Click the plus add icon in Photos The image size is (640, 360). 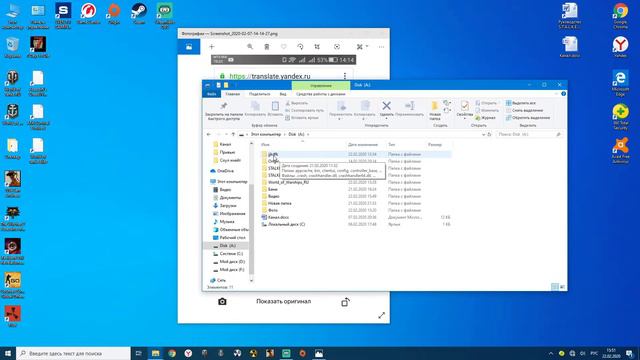click(211, 47)
